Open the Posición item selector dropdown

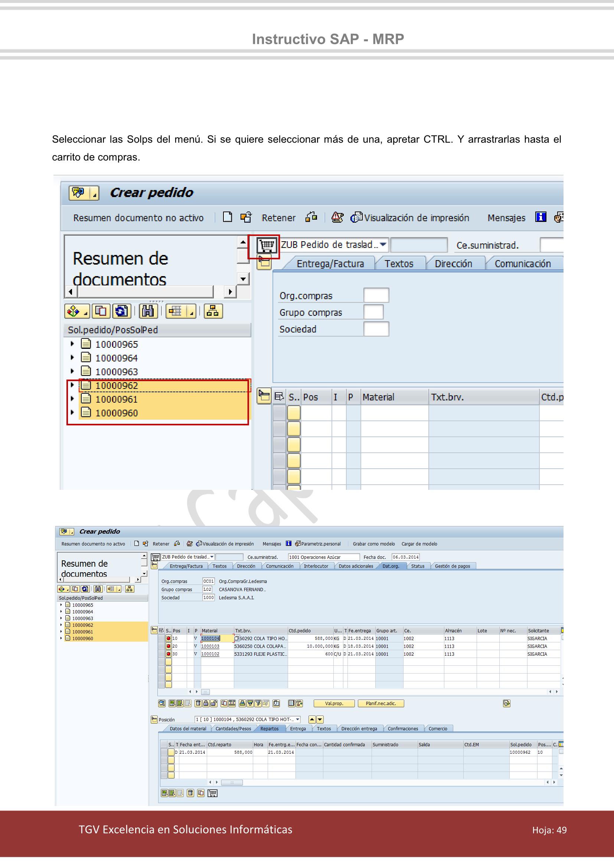coord(298,720)
